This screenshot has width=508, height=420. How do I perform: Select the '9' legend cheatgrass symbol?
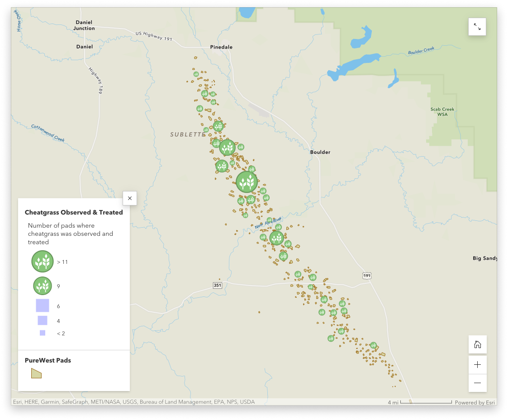click(43, 286)
